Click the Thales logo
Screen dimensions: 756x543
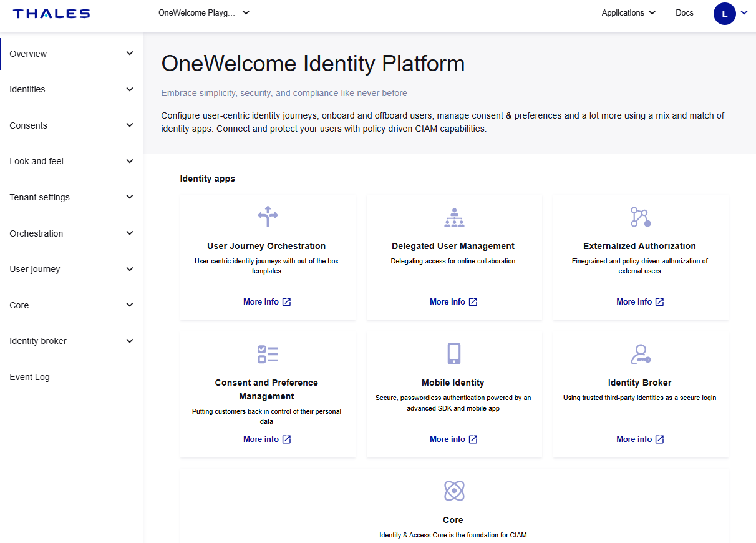point(51,13)
